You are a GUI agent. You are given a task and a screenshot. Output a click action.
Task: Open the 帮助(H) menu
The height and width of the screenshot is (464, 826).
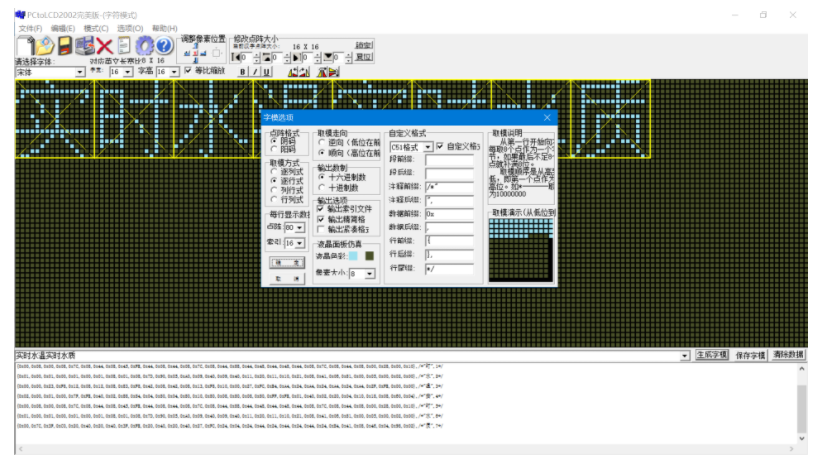click(x=164, y=28)
